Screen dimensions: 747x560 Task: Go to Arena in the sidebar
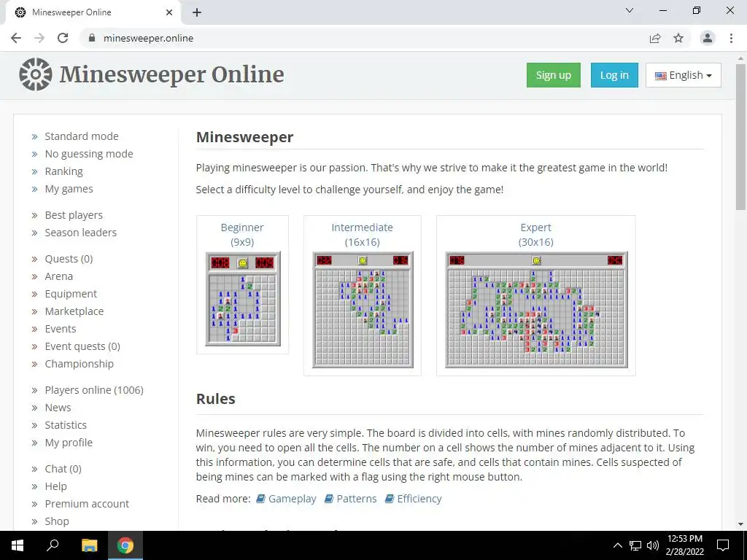(58, 276)
